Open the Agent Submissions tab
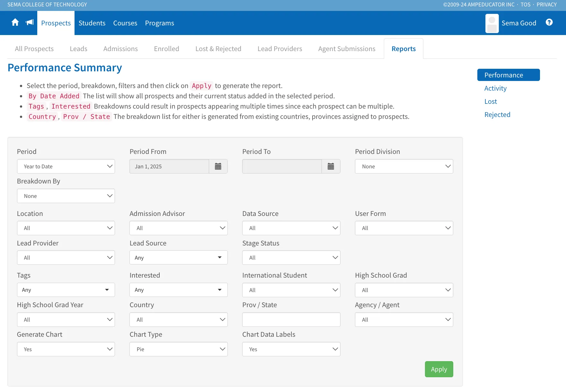Image resolution: width=566 pixels, height=392 pixels. 347,49
